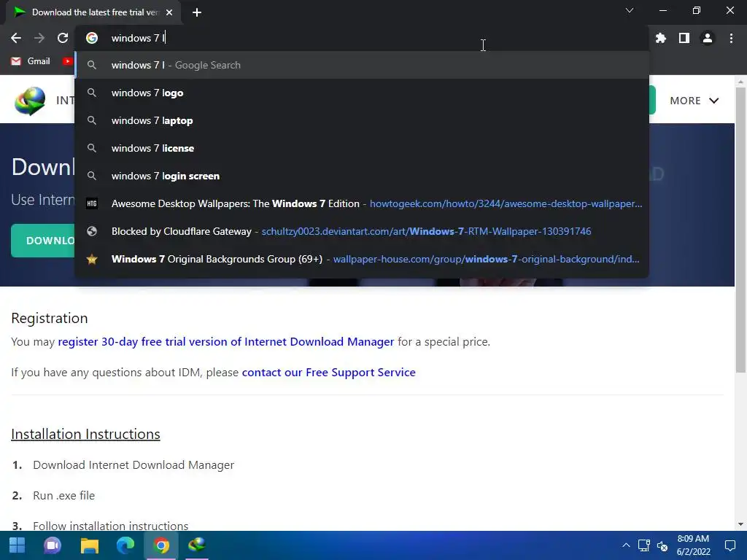Open the Extensions puzzle icon
Image resolution: width=747 pixels, height=560 pixels.
(x=660, y=38)
